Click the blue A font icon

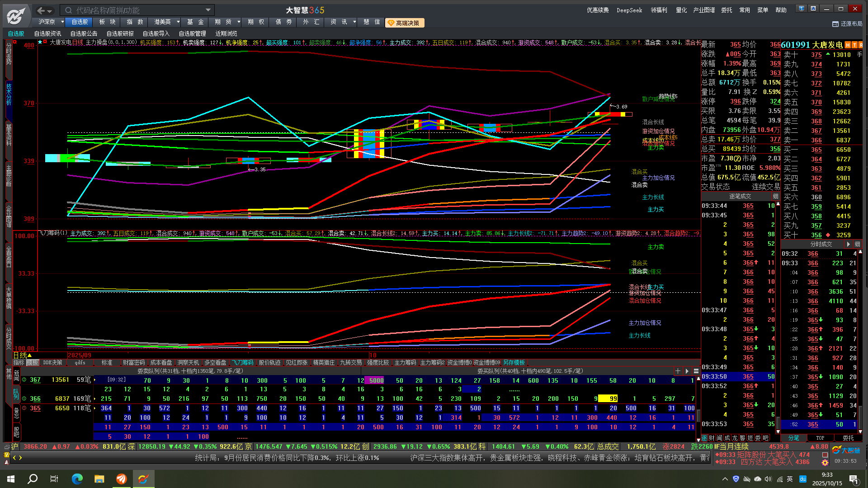[x=813, y=9]
